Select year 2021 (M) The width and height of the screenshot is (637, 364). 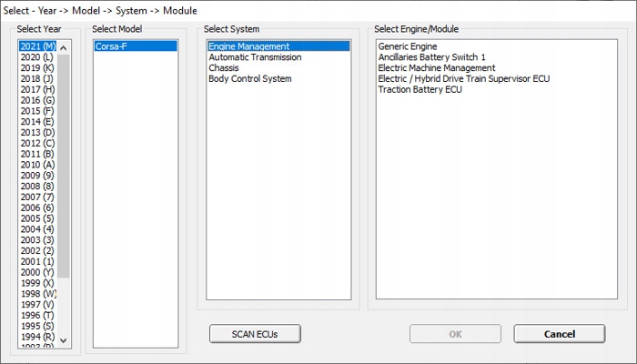[37, 46]
